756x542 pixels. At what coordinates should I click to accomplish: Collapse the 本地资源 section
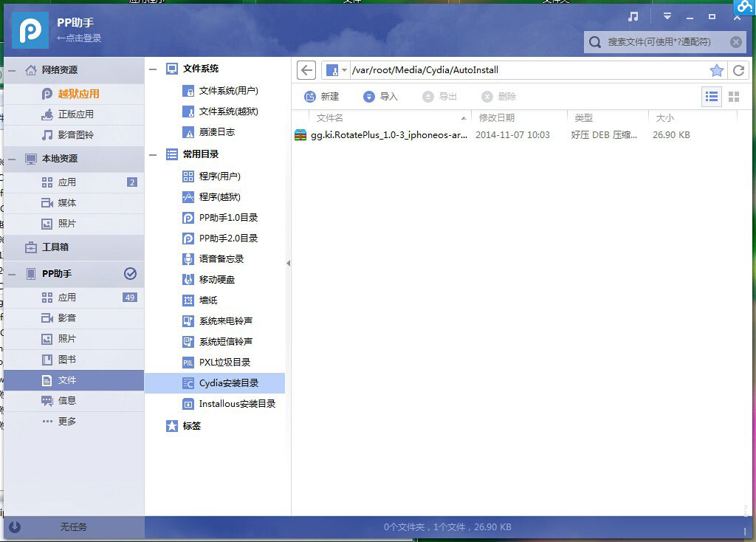coord(13,159)
